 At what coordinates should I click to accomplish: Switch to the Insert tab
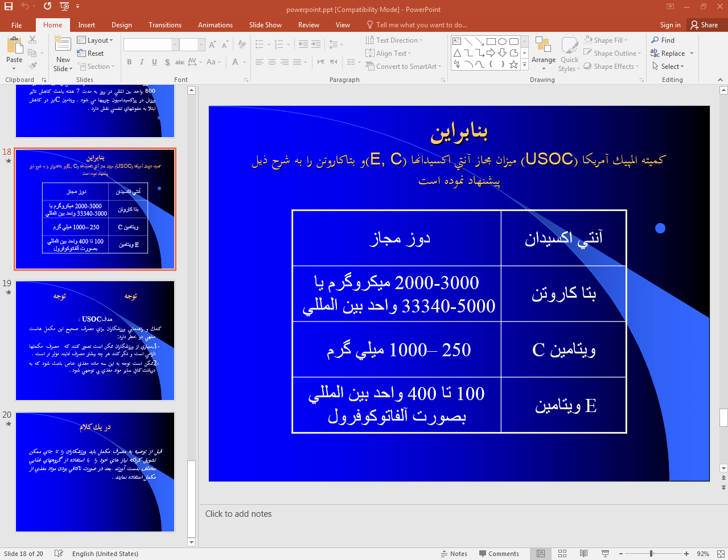click(87, 25)
